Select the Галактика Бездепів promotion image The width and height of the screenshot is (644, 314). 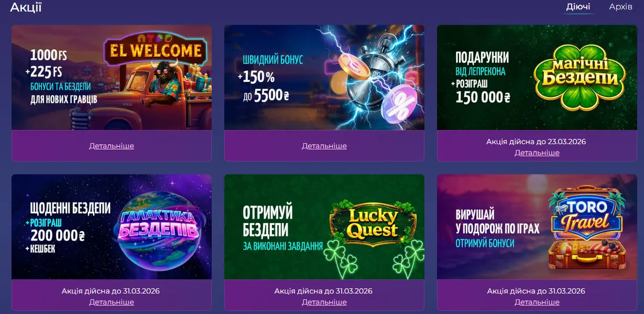point(112,226)
